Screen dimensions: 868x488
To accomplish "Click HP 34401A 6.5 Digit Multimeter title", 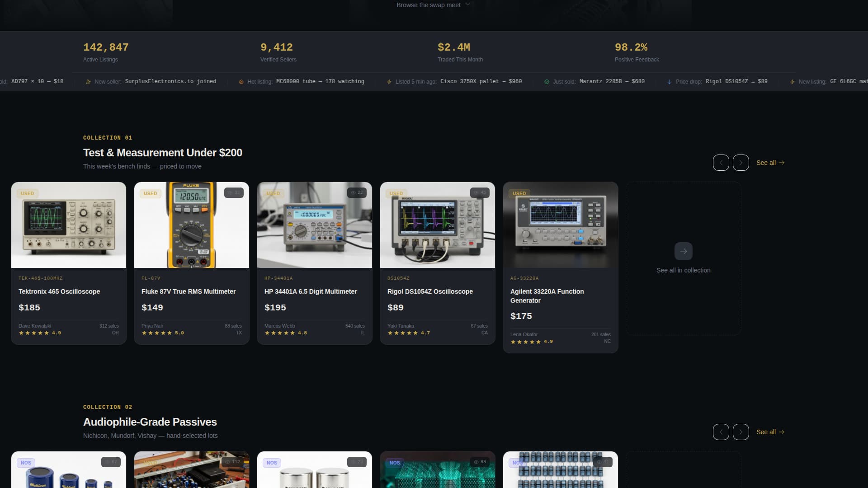I will coord(311,291).
